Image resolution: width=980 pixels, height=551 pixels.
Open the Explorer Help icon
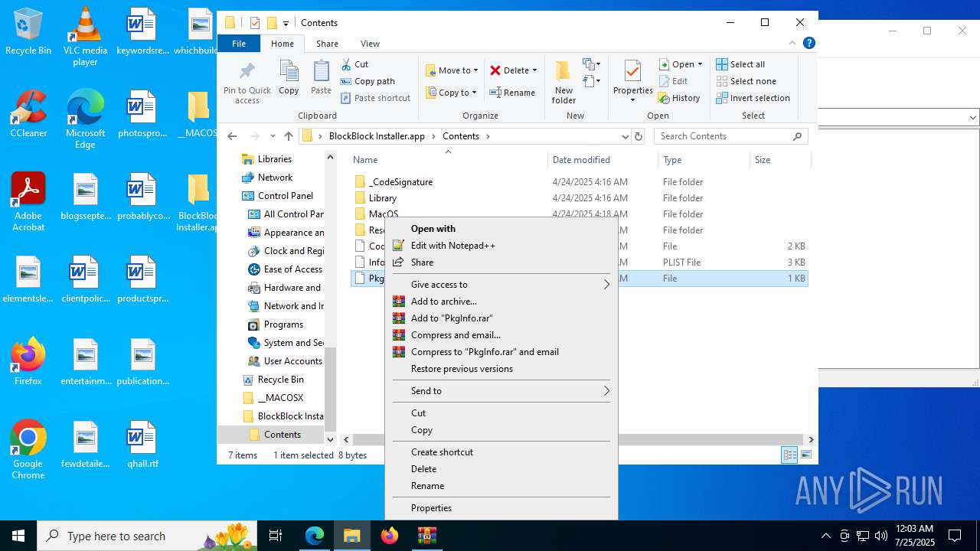pyautogui.click(x=808, y=44)
